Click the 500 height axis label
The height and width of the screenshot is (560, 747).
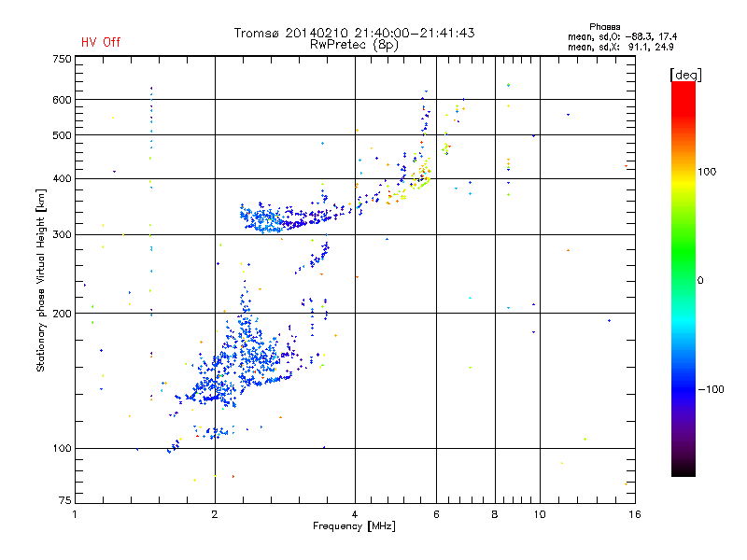click(63, 135)
